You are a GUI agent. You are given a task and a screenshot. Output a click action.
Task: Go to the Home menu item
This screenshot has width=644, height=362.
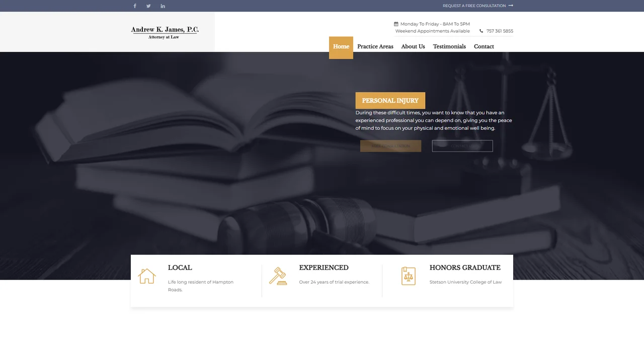(341, 47)
